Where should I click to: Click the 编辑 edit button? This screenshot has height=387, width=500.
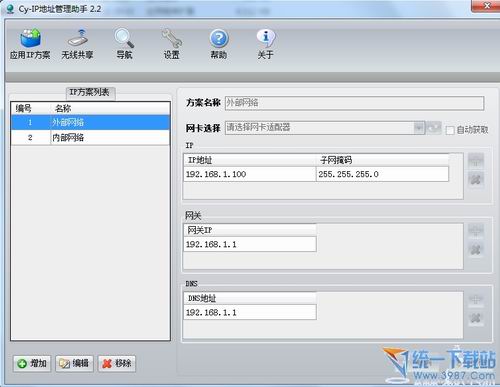pyautogui.click(x=74, y=363)
